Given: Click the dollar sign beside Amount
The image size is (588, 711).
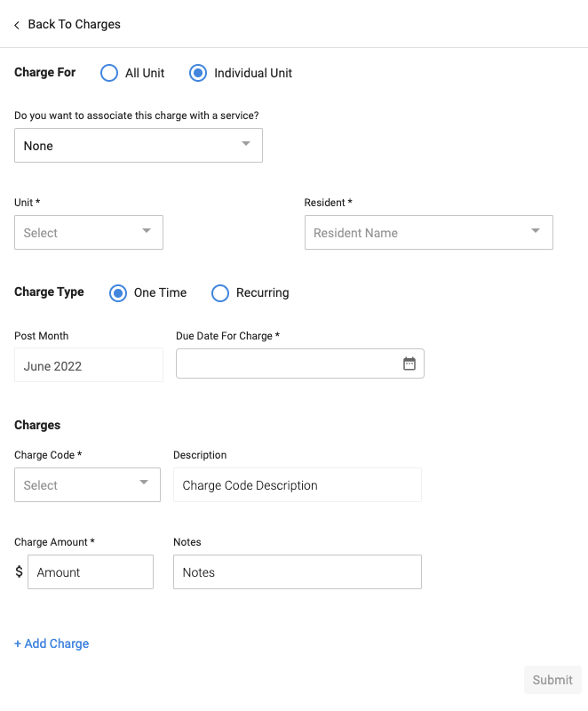Looking at the screenshot, I should [x=20, y=572].
